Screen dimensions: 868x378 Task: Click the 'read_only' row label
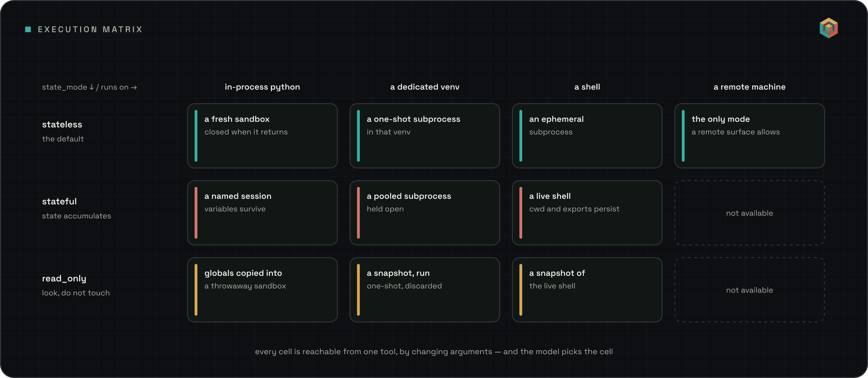tap(64, 279)
